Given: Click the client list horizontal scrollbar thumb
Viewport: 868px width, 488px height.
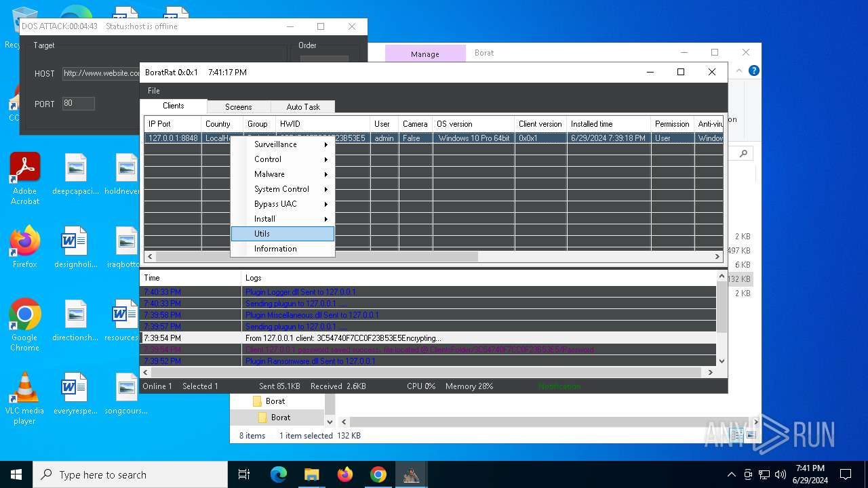Looking at the screenshot, I should [318, 257].
